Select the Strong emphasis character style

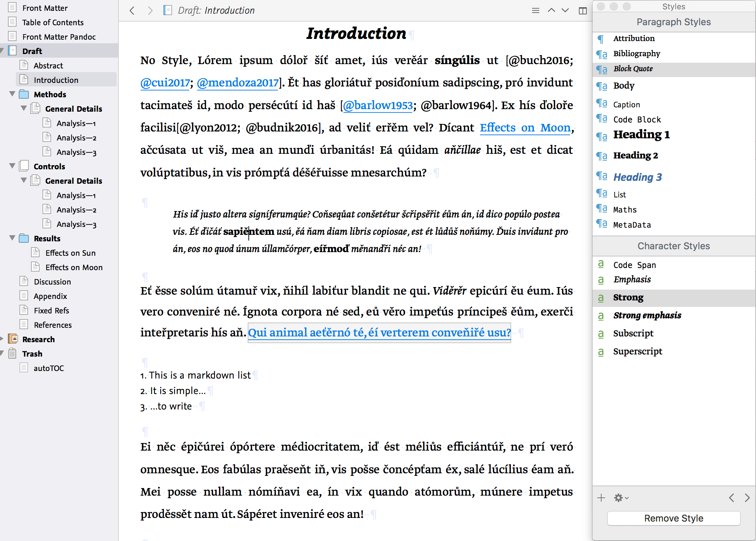pos(647,316)
